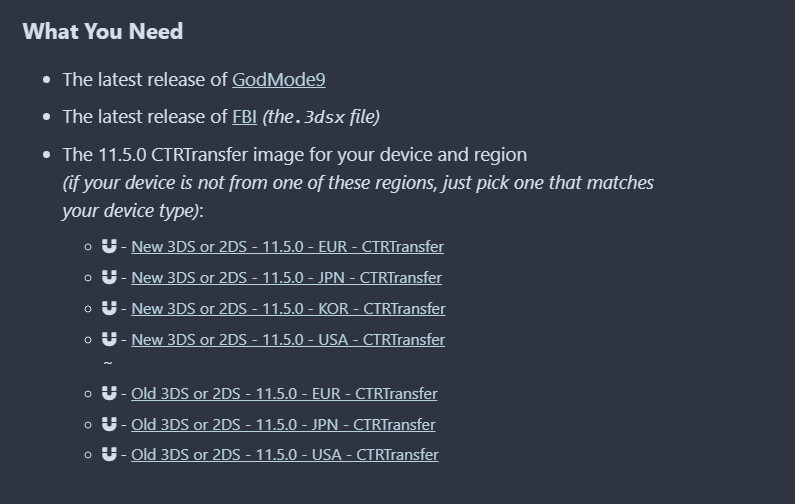This screenshot has width=795, height=504.
Task: Open New 3DS 11.5.0 KOR CTRTransfer link
Action: coord(288,308)
